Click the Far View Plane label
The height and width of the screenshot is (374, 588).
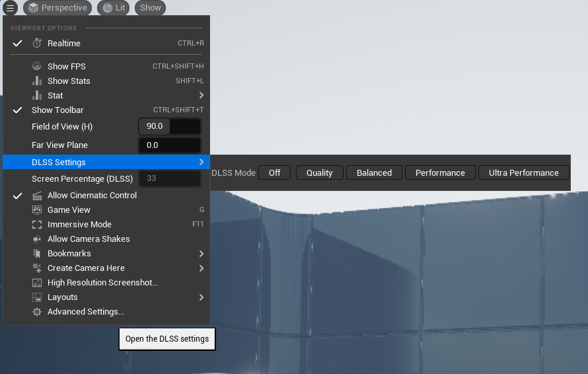coord(59,145)
